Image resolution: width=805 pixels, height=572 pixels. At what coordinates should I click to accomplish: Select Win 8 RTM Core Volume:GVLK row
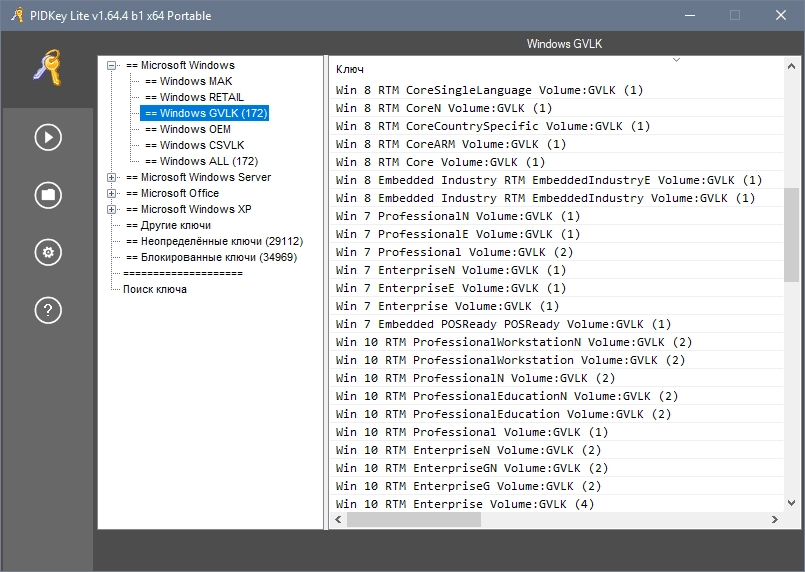pos(556,162)
